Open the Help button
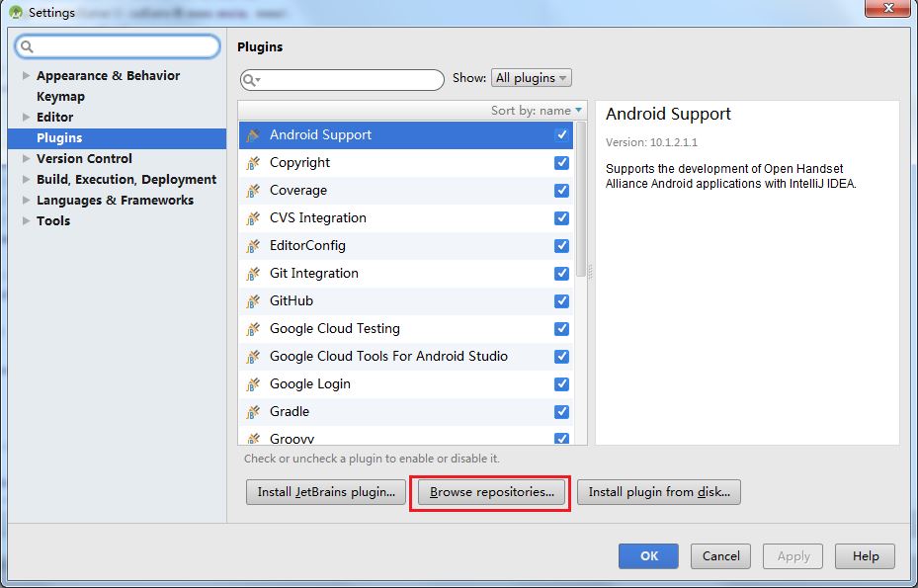The image size is (918, 588). point(865,556)
